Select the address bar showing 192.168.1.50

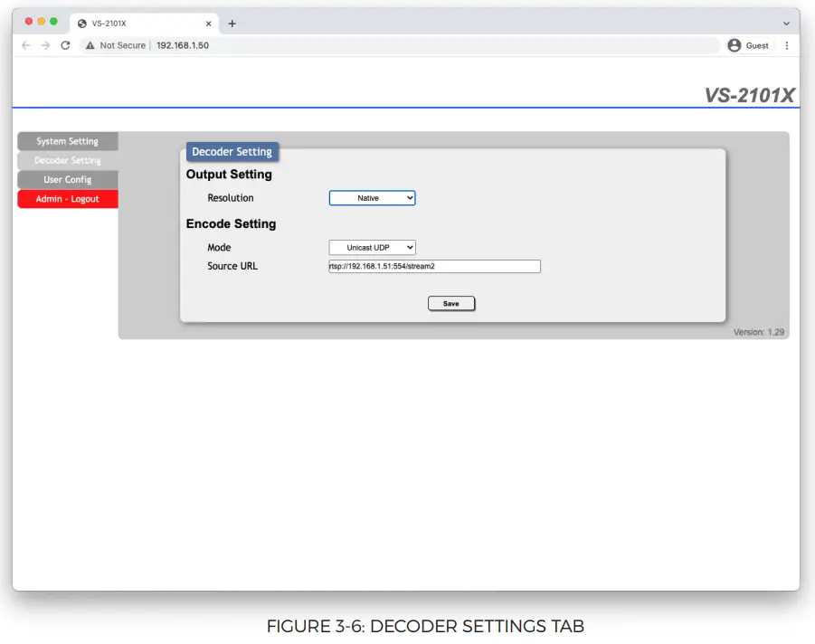point(183,43)
